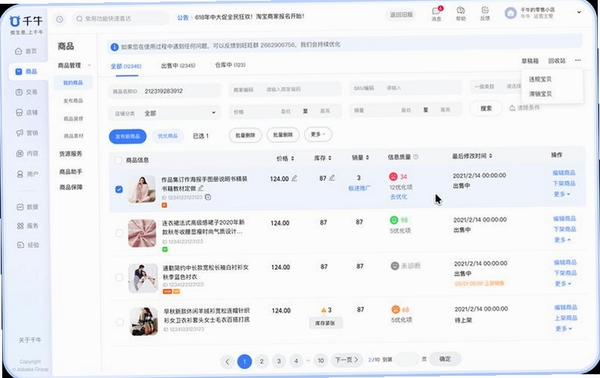The height and width of the screenshot is (378, 600).
Task: Click the orange face quality icon 68
Action: coord(396,309)
